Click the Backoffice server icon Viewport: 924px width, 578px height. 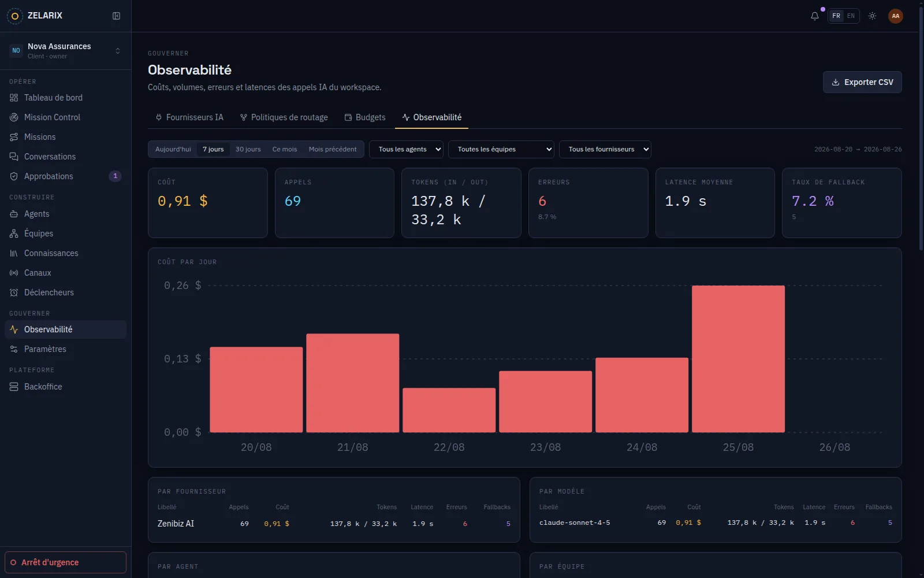(14, 387)
